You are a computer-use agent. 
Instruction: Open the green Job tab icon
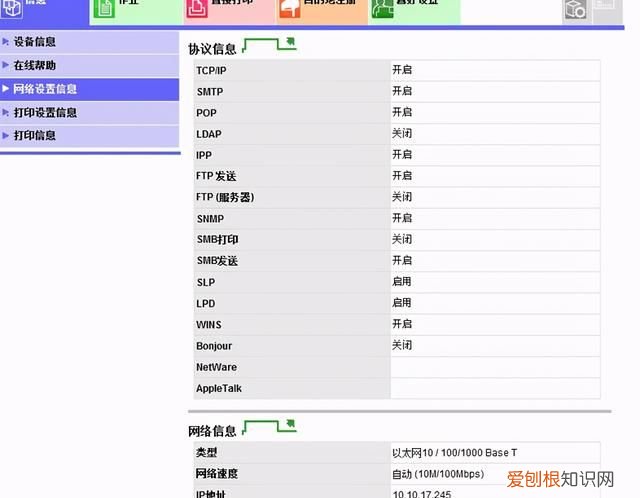[x=104, y=8]
